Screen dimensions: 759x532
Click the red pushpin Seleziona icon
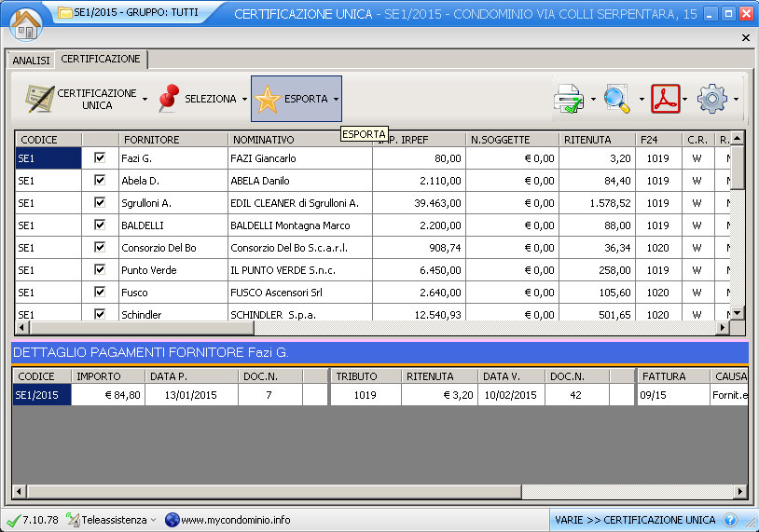pos(169,99)
